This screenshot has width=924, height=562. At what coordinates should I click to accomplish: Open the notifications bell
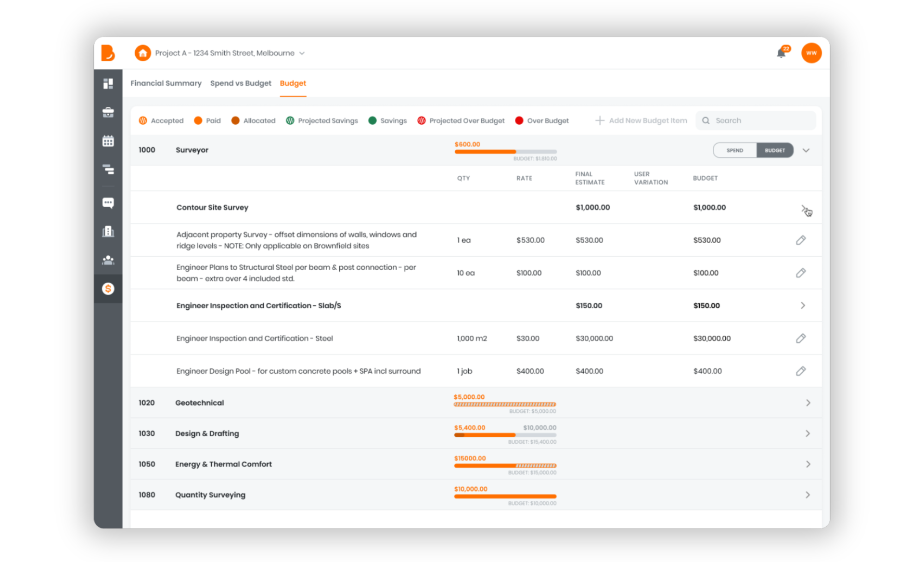point(782,53)
